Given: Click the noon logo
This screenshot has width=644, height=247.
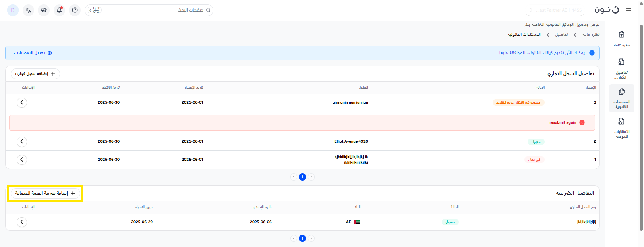Looking at the screenshot, I should [607, 10].
